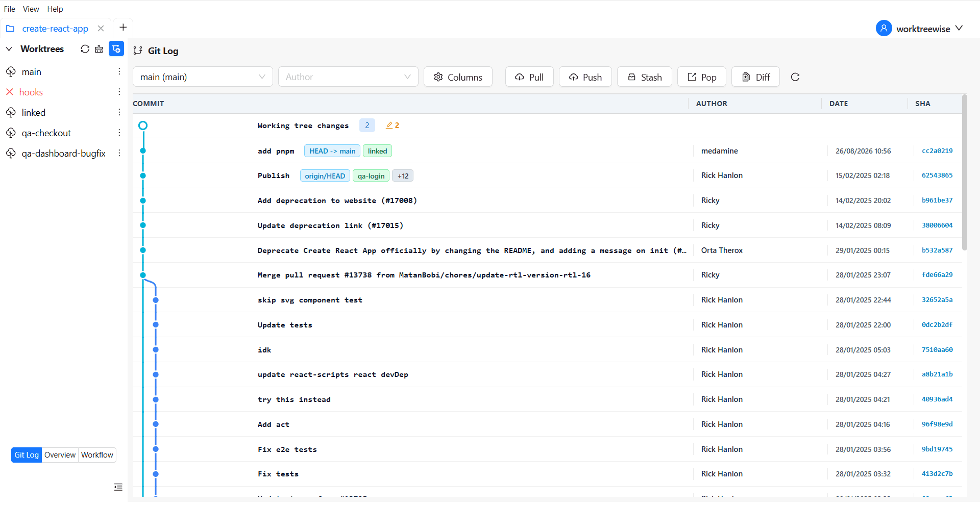
Task: Click the prune worktrees broom icon
Action: pos(99,49)
